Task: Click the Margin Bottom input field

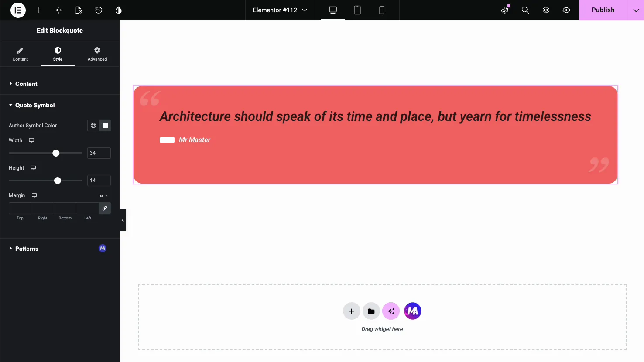Action: click(65, 208)
